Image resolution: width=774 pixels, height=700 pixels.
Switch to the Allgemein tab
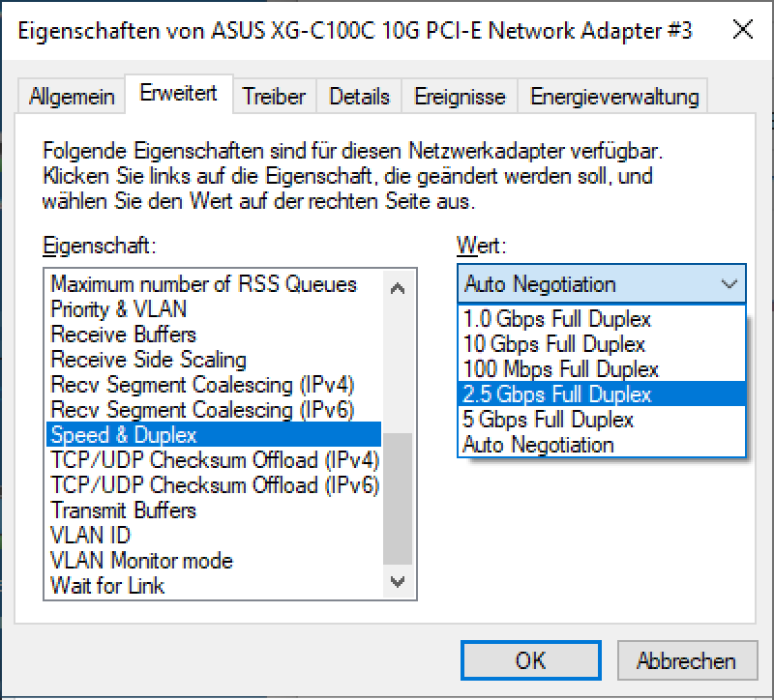[73, 97]
